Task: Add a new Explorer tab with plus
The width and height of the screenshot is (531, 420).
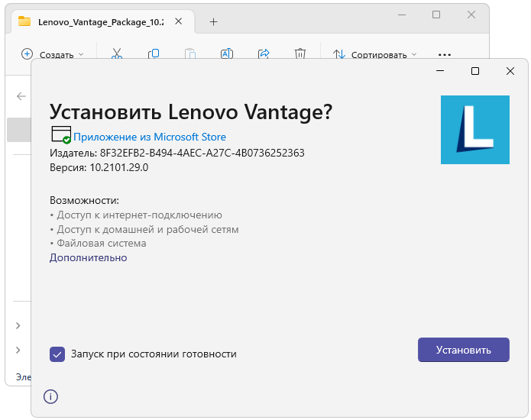Action: pos(214,21)
